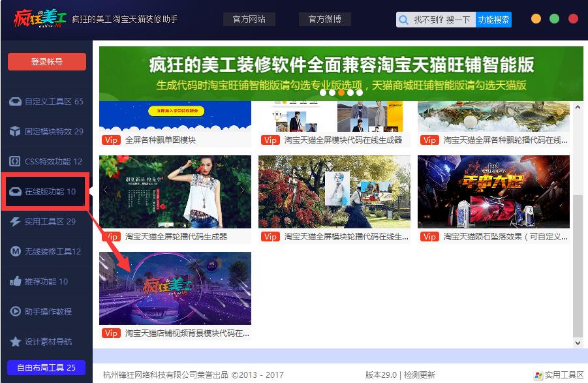The height and width of the screenshot is (383, 588).
Task: Click 疯狂的美工淘宝天猫装修助手 header title
Action: pyautogui.click(x=125, y=19)
